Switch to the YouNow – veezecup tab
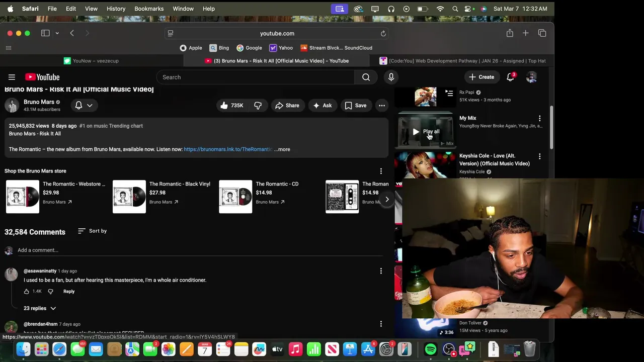 [92, 61]
